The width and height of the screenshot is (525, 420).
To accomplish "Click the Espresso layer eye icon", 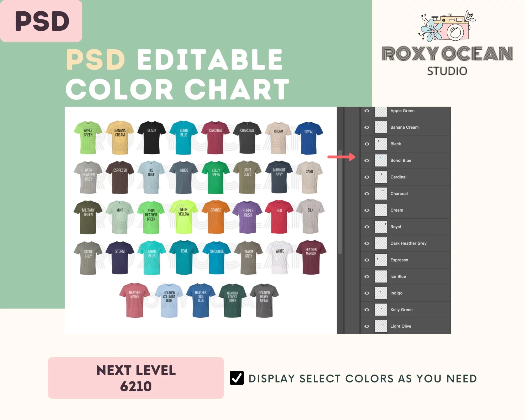I will pyautogui.click(x=367, y=260).
